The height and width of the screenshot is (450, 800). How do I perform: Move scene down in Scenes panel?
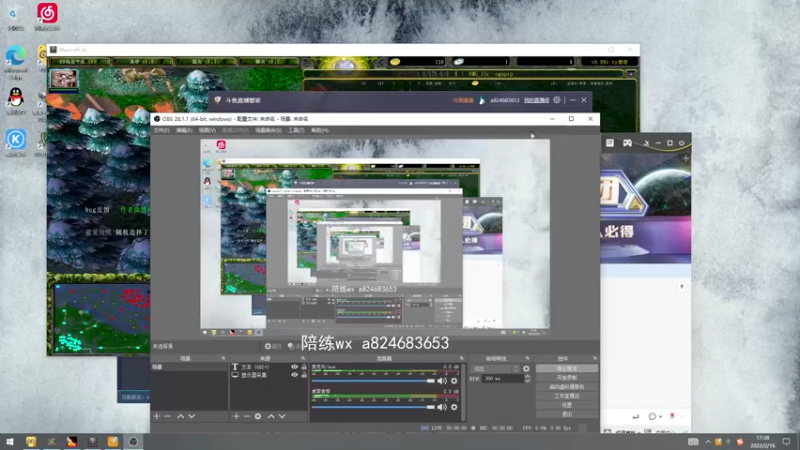tap(192, 416)
